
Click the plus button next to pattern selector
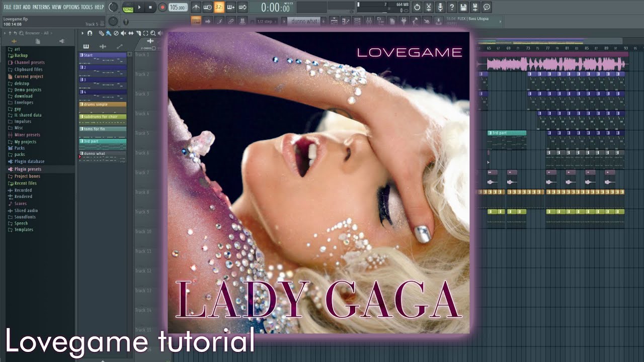324,21
